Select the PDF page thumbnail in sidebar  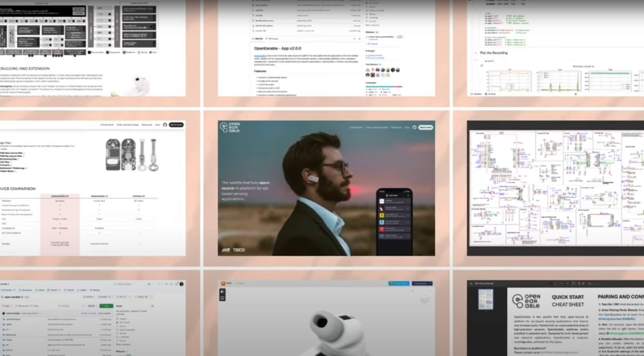486,299
